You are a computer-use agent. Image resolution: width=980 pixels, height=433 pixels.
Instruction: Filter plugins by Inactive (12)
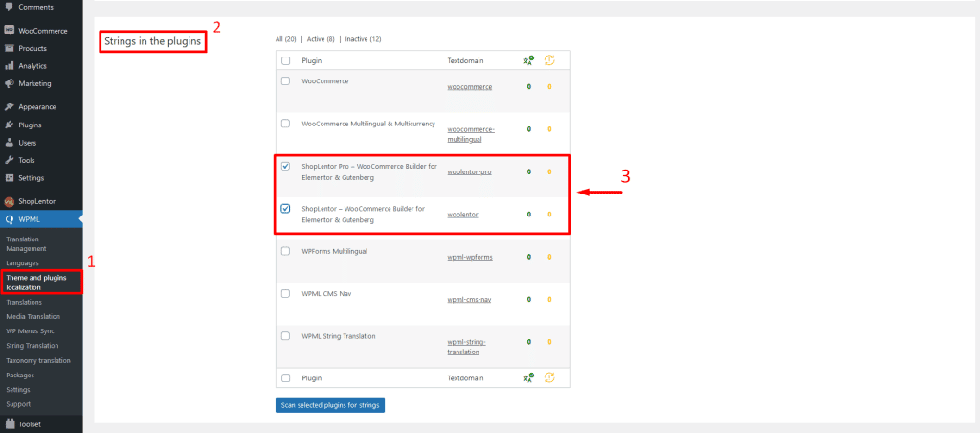363,38
